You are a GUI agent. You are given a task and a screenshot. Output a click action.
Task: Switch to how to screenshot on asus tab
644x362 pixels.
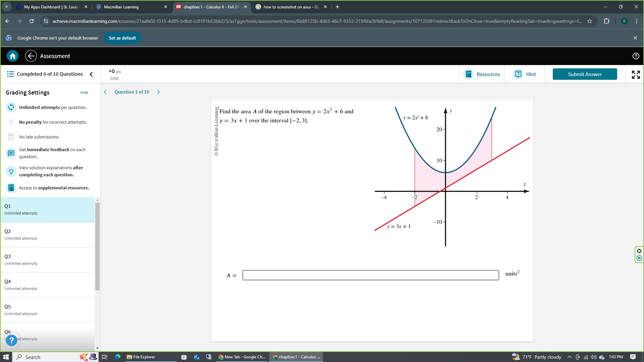tap(290, 7)
